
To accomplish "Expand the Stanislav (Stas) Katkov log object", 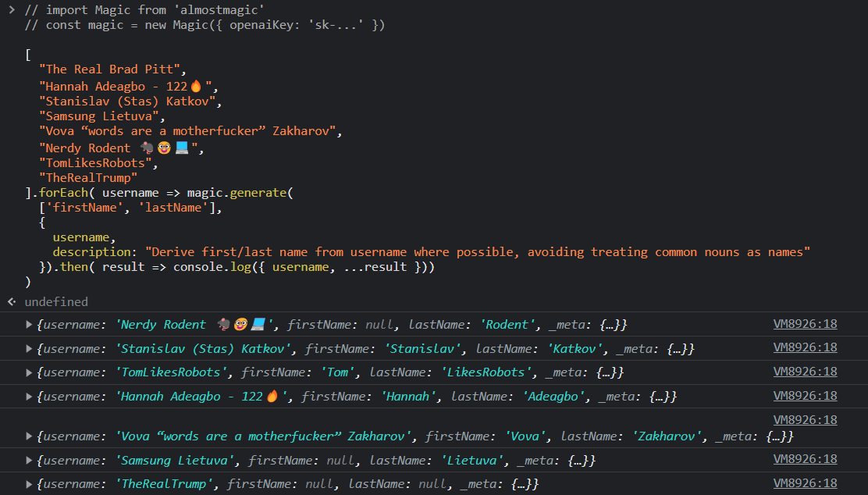I will click(29, 349).
